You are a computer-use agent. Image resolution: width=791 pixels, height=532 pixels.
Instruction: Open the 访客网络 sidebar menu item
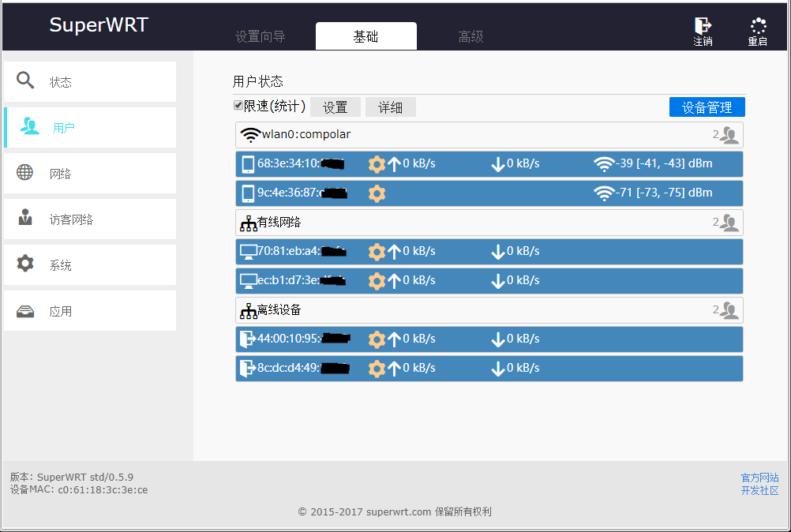pos(90,219)
